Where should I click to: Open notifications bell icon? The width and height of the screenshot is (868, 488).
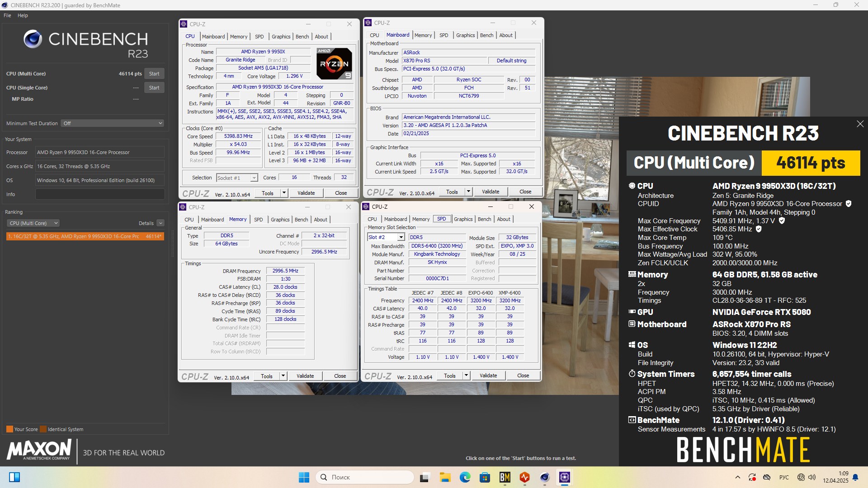[855, 477]
